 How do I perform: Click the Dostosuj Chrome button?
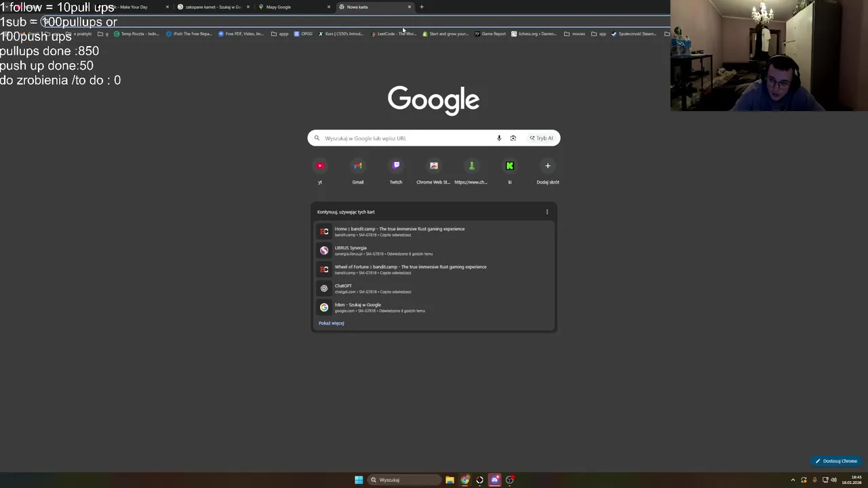point(836,461)
